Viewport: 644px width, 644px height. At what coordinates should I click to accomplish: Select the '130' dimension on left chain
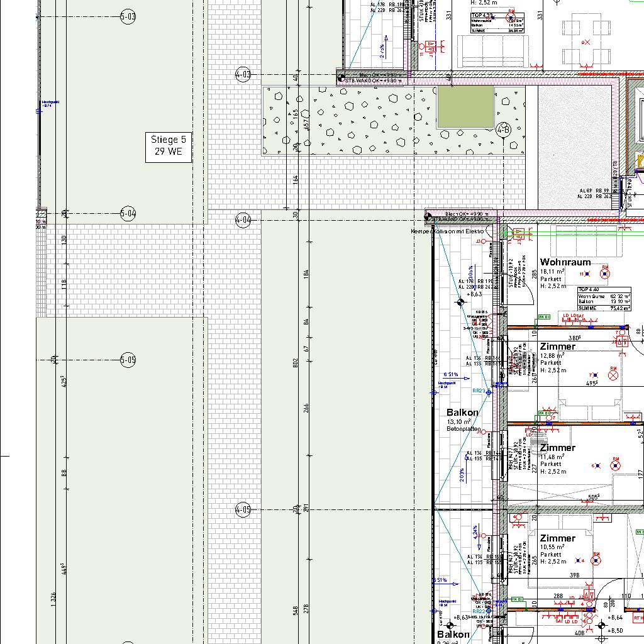(x=64, y=240)
